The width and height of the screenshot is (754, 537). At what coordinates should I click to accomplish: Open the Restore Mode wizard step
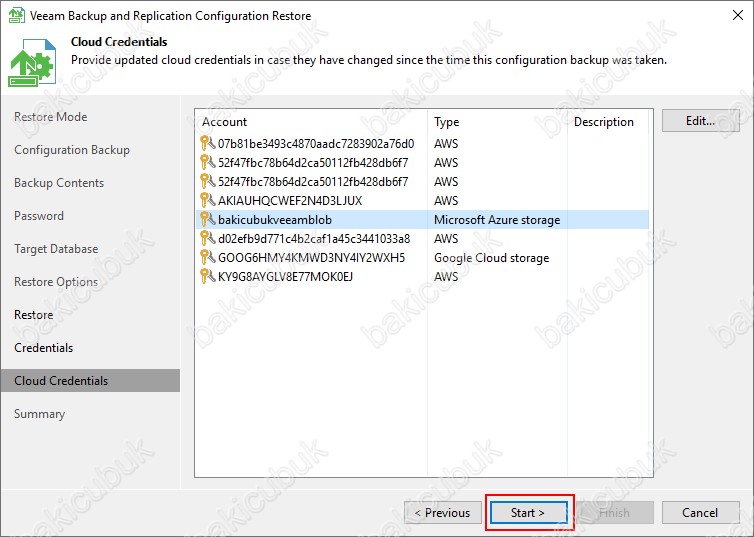(50, 117)
